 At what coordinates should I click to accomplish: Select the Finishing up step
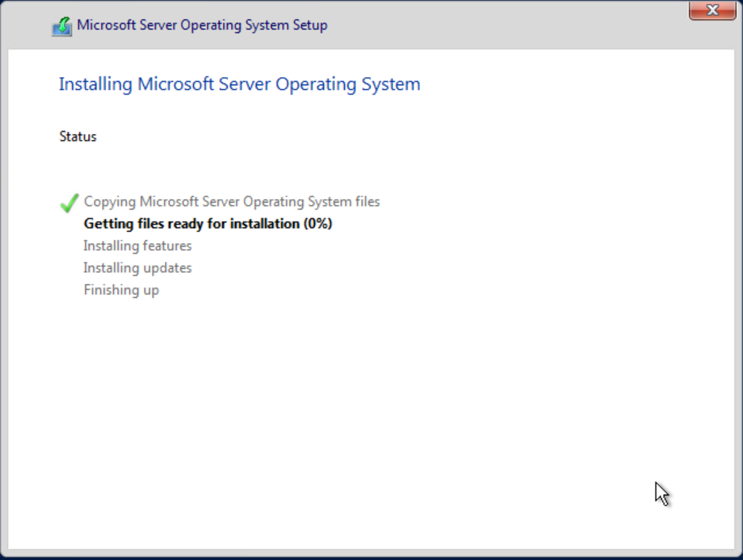[121, 290]
